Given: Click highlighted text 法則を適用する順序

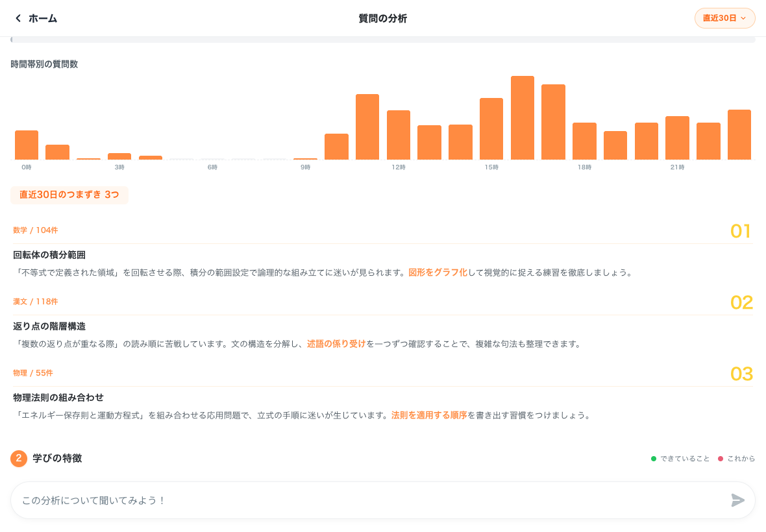Looking at the screenshot, I should tap(429, 415).
